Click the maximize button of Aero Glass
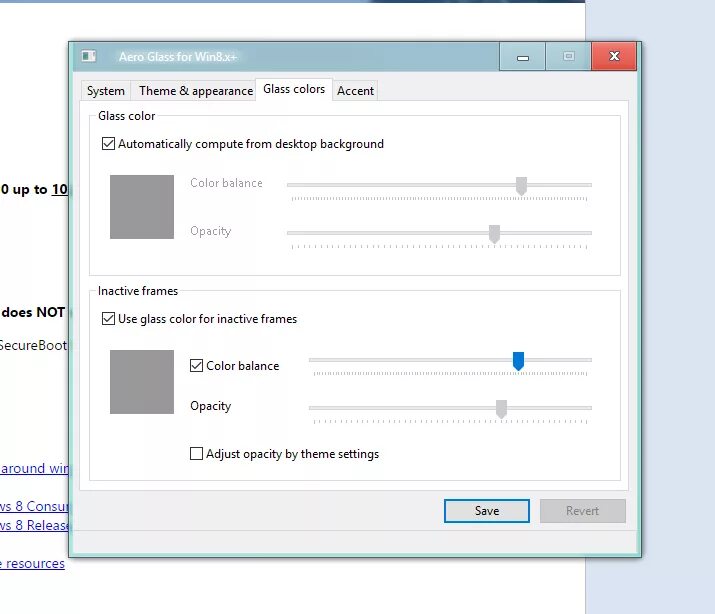Screen dimensions: 715x614 [x=568, y=57]
